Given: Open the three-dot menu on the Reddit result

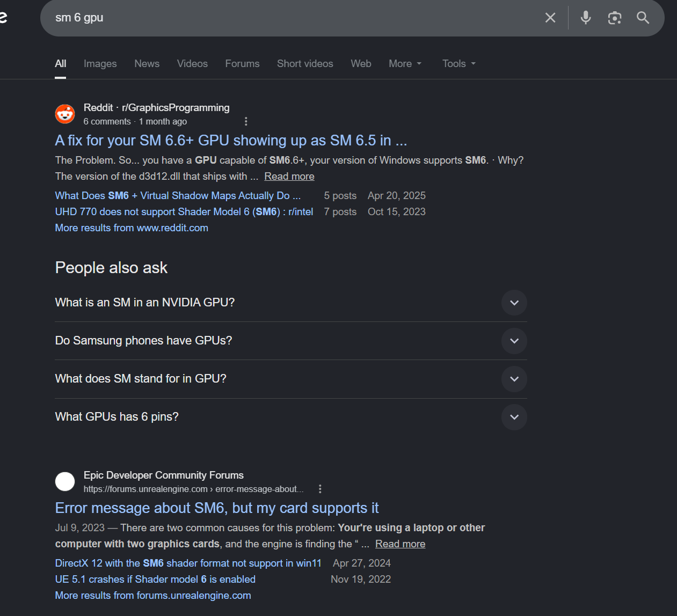Looking at the screenshot, I should 246,121.
